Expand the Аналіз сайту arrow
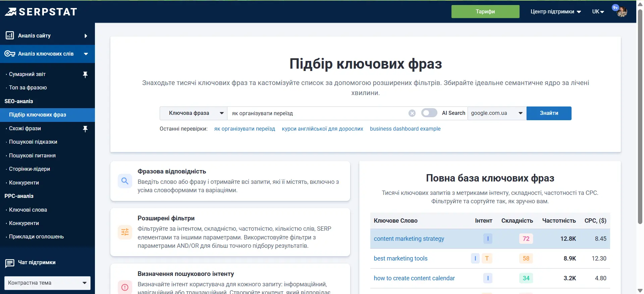The height and width of the screenshot is (294, 644). (x=86, y=36)
